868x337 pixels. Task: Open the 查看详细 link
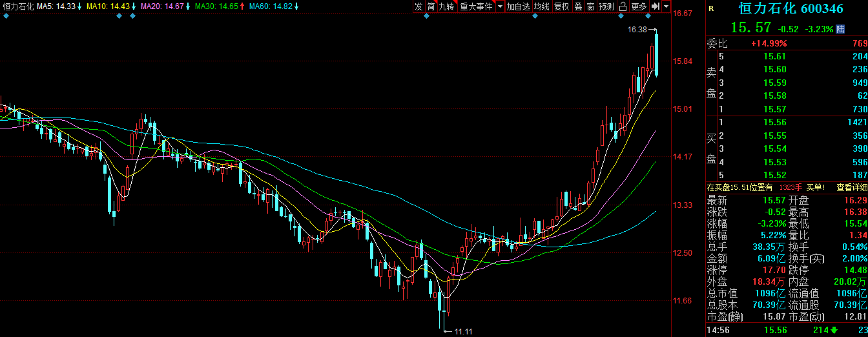[852, 187]
